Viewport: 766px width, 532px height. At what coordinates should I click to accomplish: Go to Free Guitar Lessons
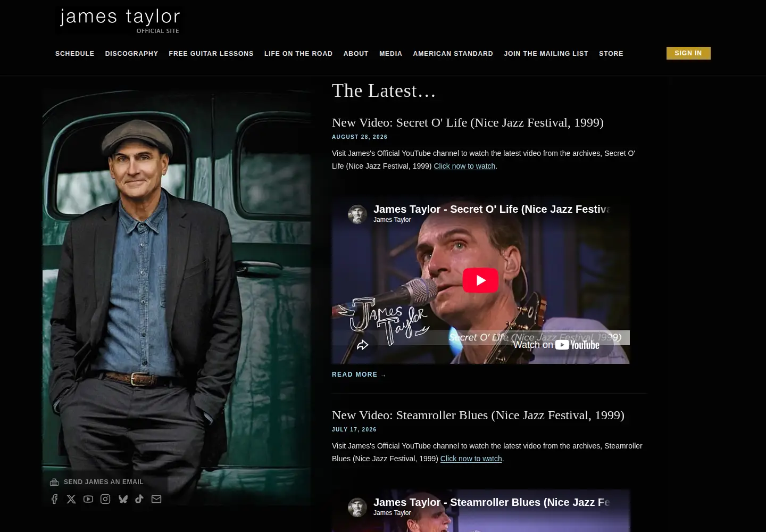pyautogui.click(x=211, y=54)
